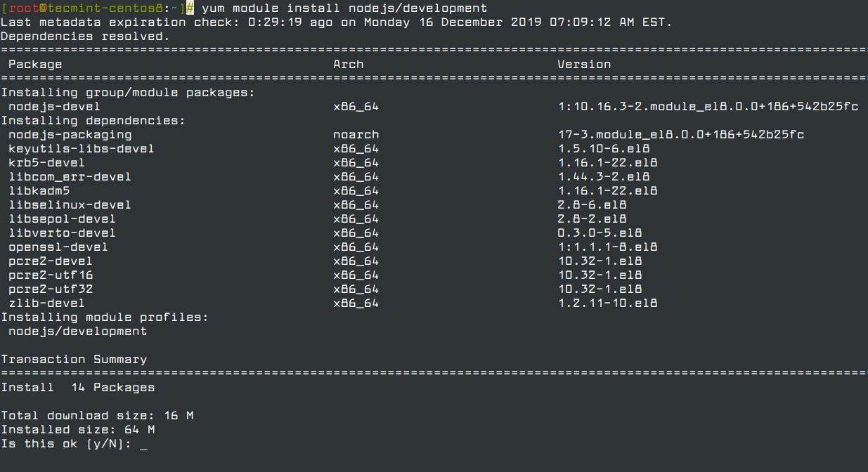Click the Total download size line
The width and height of the screenshot is (868, 472).
97,416
